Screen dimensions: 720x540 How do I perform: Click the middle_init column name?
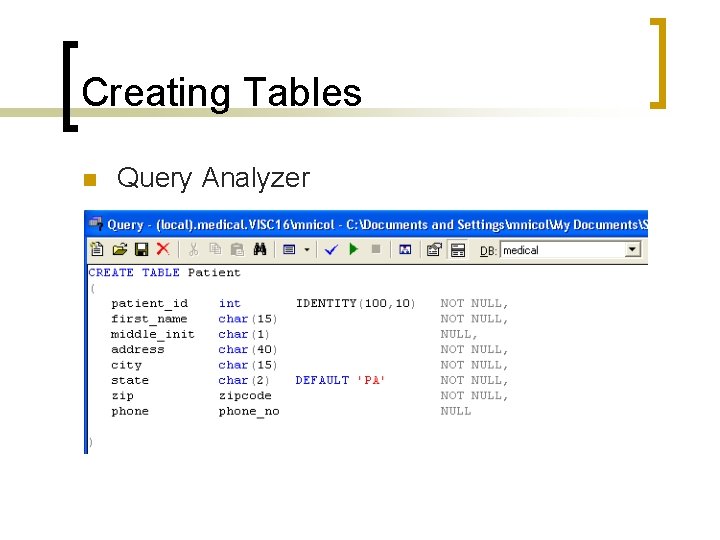click(x=153, y=335)
